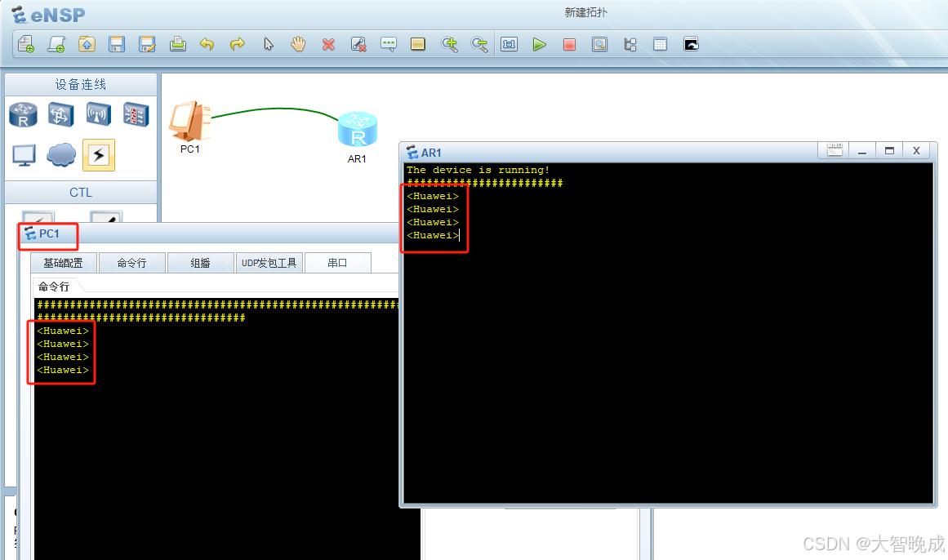Select the hand pan tool
This screenshot has height=560, width=948.
tap(298, 44)
